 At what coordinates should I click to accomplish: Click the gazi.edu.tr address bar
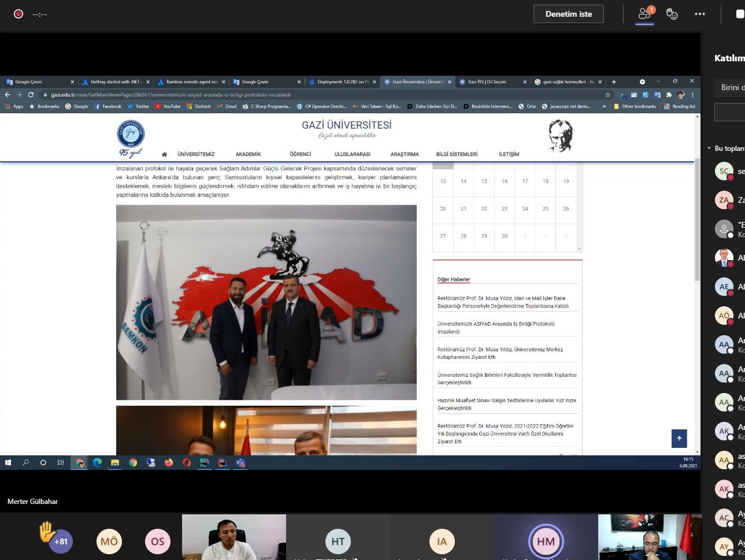pos(324,95)
